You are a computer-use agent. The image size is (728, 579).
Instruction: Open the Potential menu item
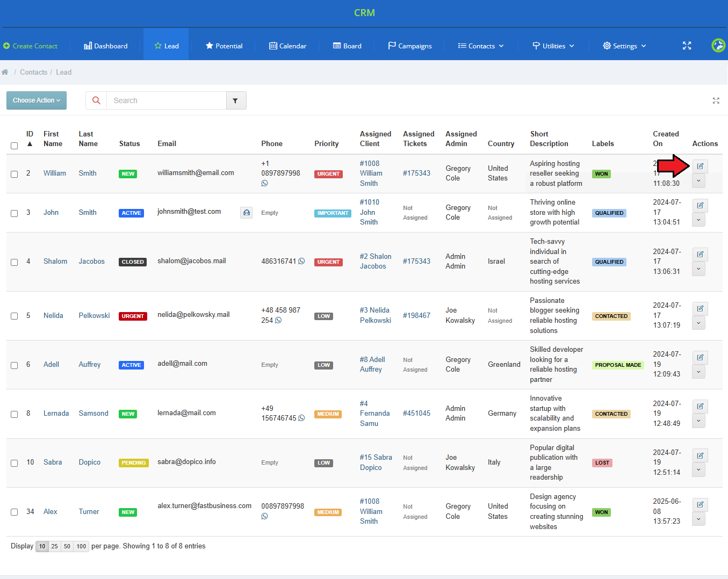[x=224, y=46]
